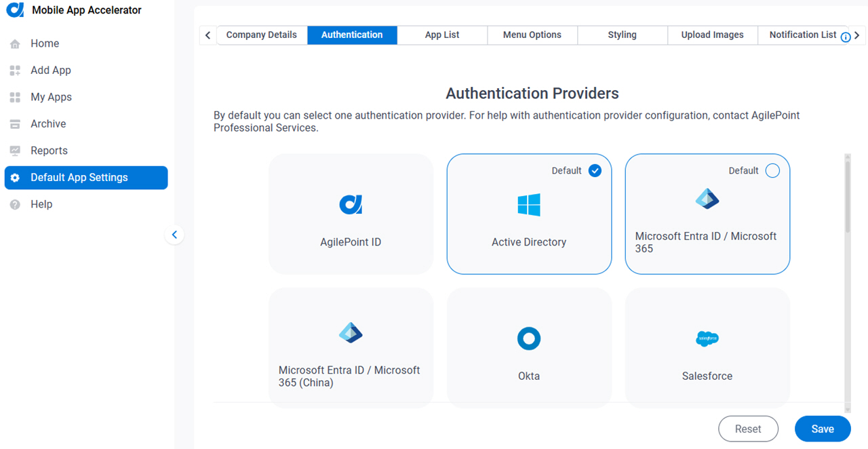
Task: Click the Authentication Providers heading
Action: [x=532, y=94]
